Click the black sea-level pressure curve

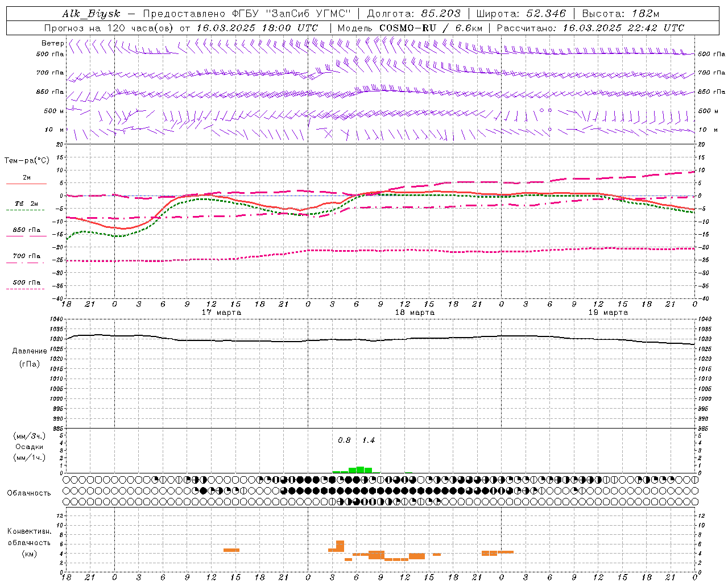pyautogui.click(x=380, y=340)
